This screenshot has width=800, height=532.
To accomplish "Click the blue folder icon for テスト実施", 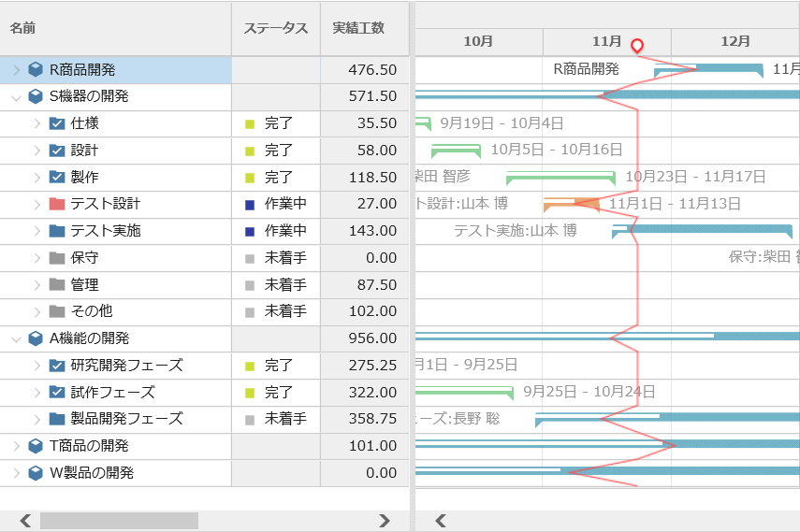I will [x=57, y=231].
